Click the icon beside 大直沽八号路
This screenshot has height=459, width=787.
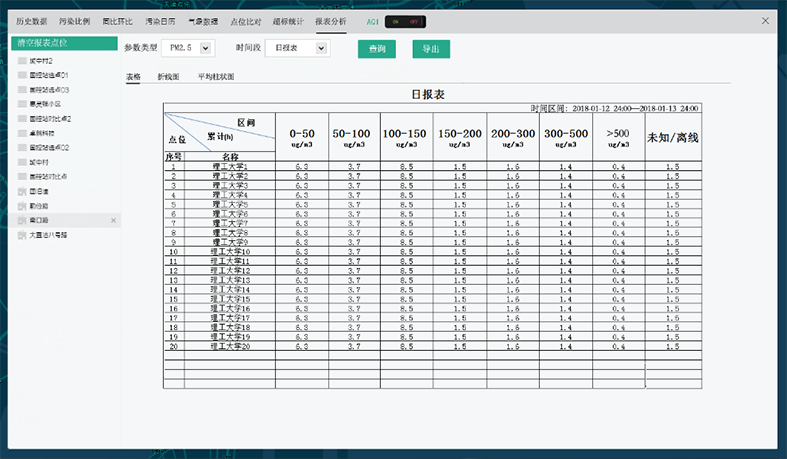pos(22,234)
